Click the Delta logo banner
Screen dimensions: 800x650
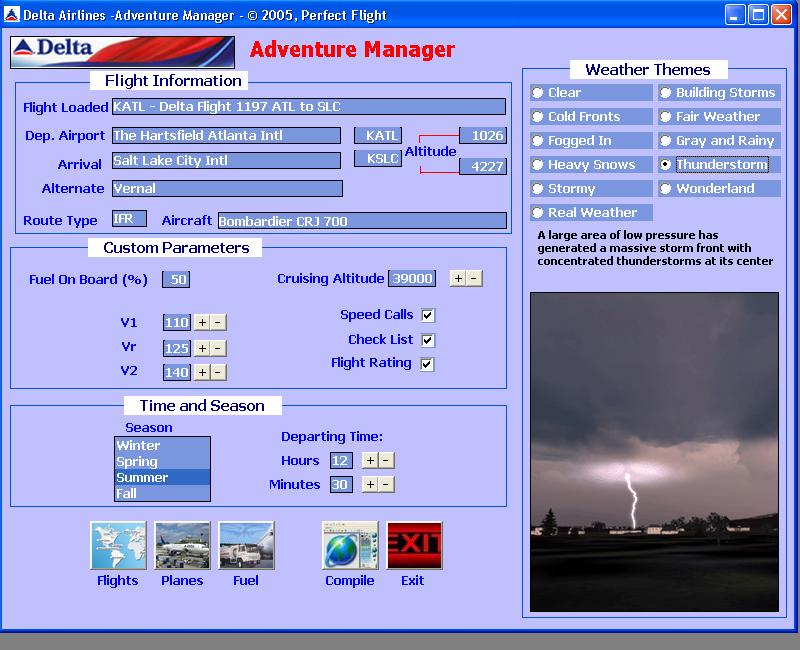(x=122, y=52)
